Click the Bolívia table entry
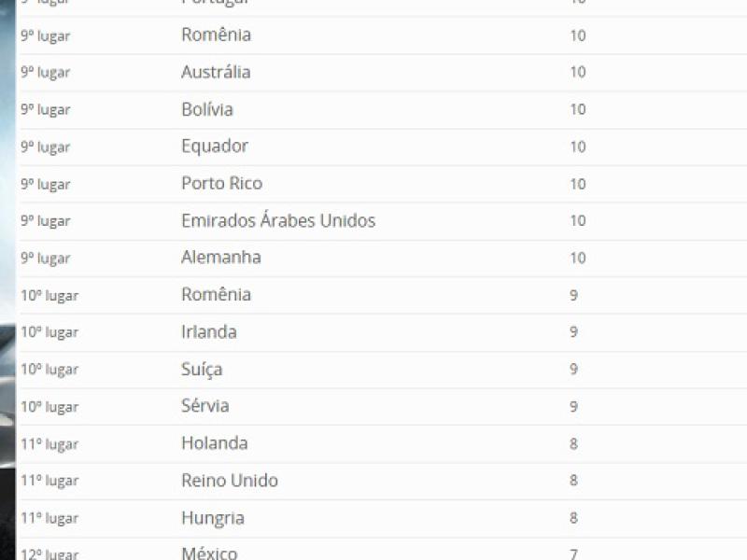 coord(207,110)
